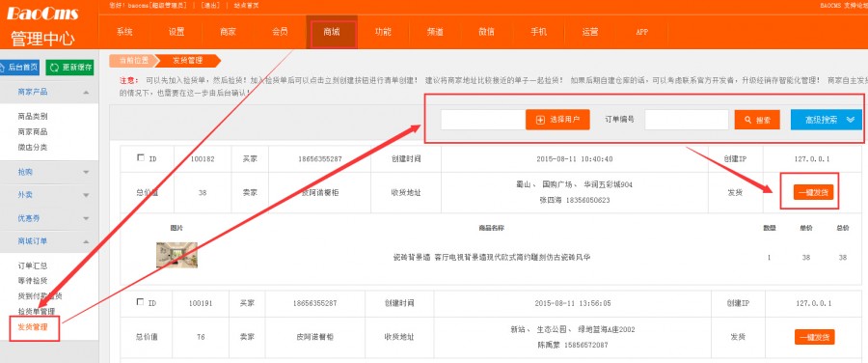Click the time 2015-08-11 13:56:05
Screen dimensions: 868x363
[x=573, y=304]
